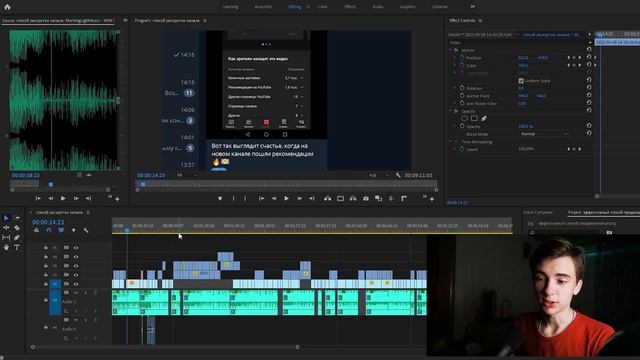Viewport: 640px width, 360px height.
Task: Toggle the Rotation animation stopwatch
Action: pos(462,88)
